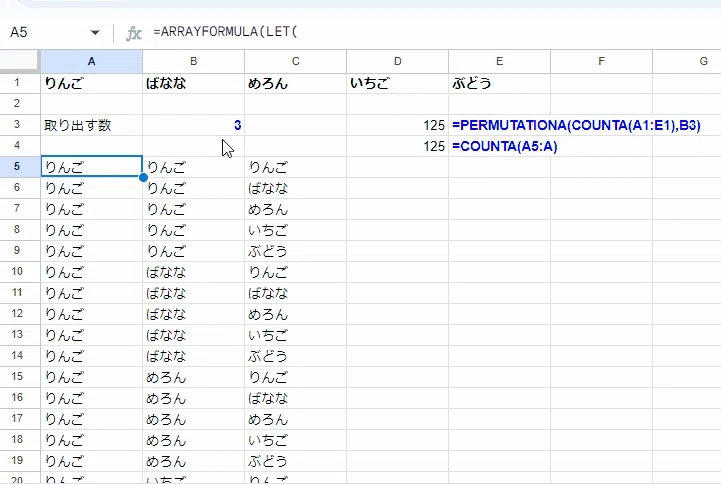The height and width of the screenshot is (484, 721).
Task: Click cell B10 containing ばなな
Action: (x=194, y=272)
